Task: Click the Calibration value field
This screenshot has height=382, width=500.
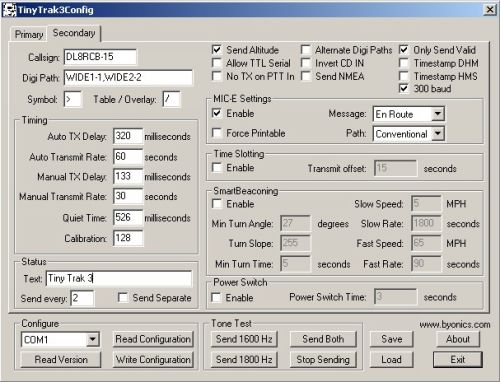Action: click(128, 238)
